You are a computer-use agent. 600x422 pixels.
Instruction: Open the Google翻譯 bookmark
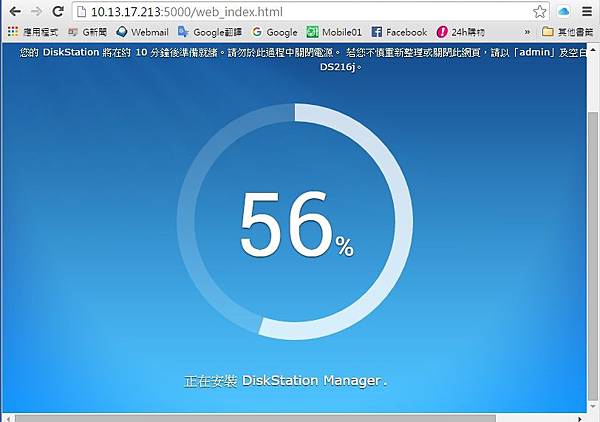tap(210, 32)
